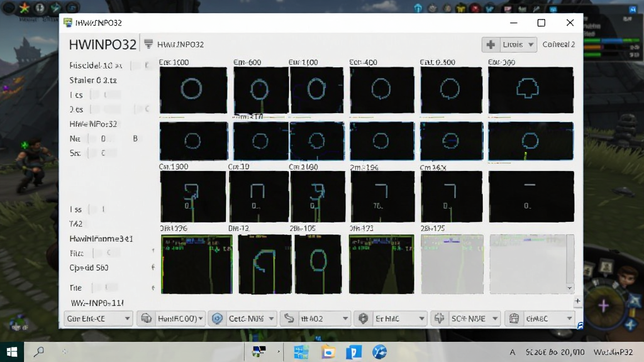Click the input field beside Ne
644x362 pixels.
[x=103, y=139]
